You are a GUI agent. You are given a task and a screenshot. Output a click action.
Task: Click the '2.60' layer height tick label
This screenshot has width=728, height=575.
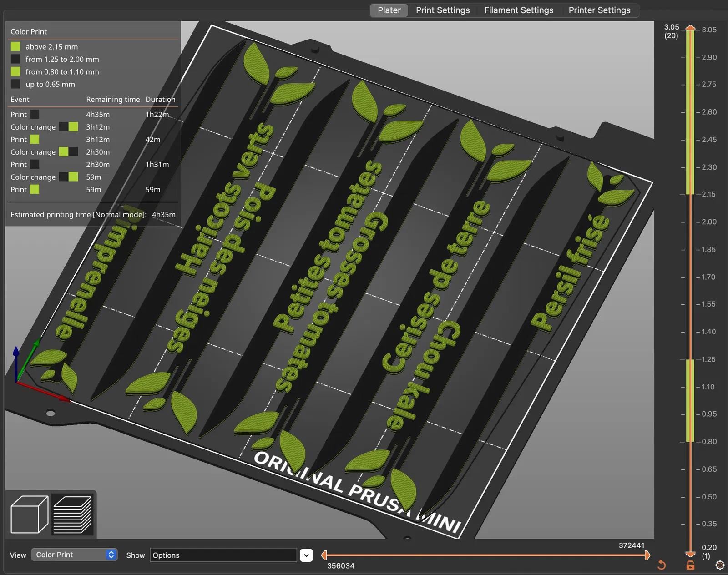709,112
